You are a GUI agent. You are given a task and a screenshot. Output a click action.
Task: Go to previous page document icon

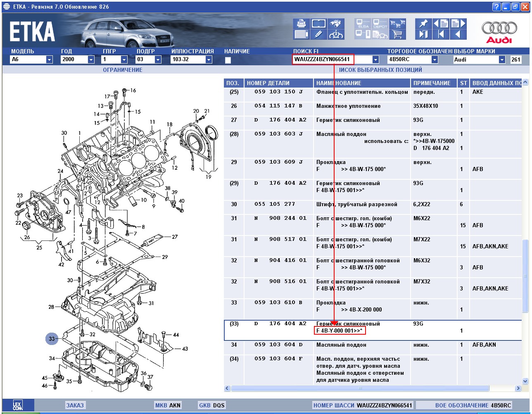pyautogui.click(x=441, y=24)
